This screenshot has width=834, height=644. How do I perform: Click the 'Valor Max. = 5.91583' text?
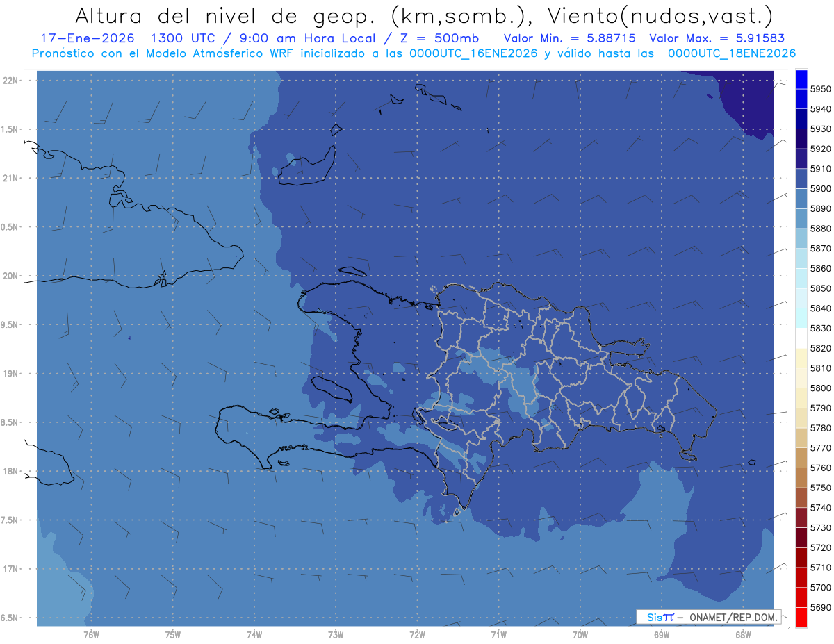click(717, 38)
